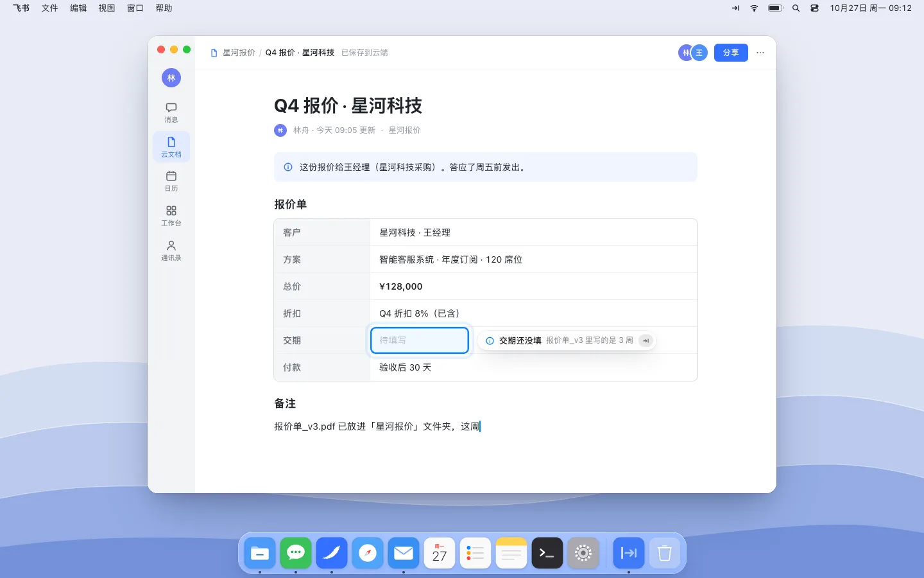Click the 林 profile avatar in sidebar
Screen dimensions: 924x578
171,78
